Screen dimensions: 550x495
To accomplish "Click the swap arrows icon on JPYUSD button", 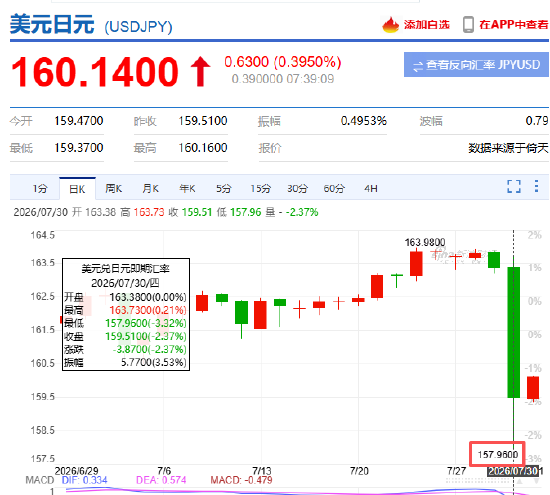I will point(418,66).
